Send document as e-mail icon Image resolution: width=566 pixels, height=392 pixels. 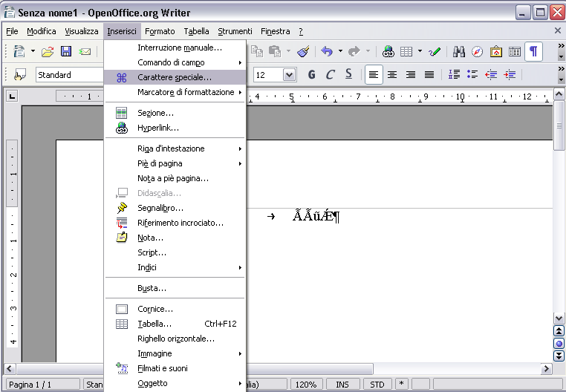click(85, 52)
